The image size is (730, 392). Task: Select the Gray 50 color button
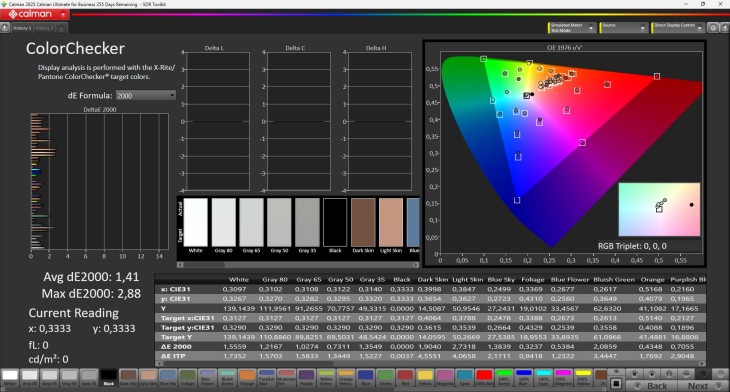pos(69,378)
